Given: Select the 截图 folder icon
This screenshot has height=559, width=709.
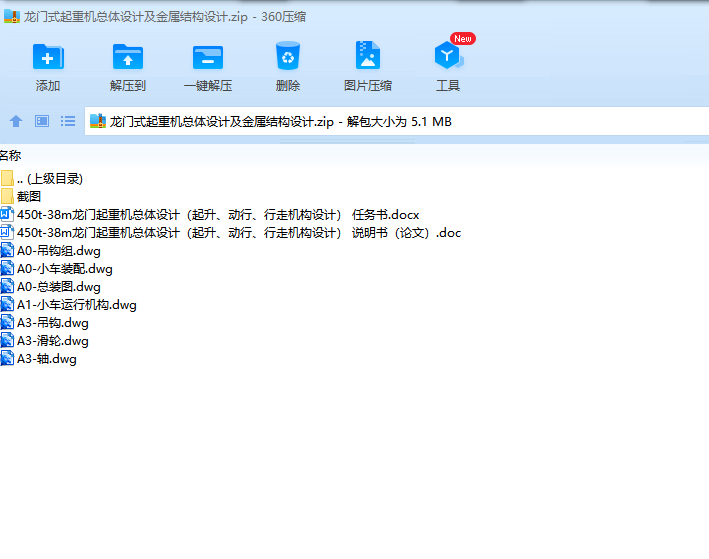Looking at the screenshot, I should click(x=7, y=196).
